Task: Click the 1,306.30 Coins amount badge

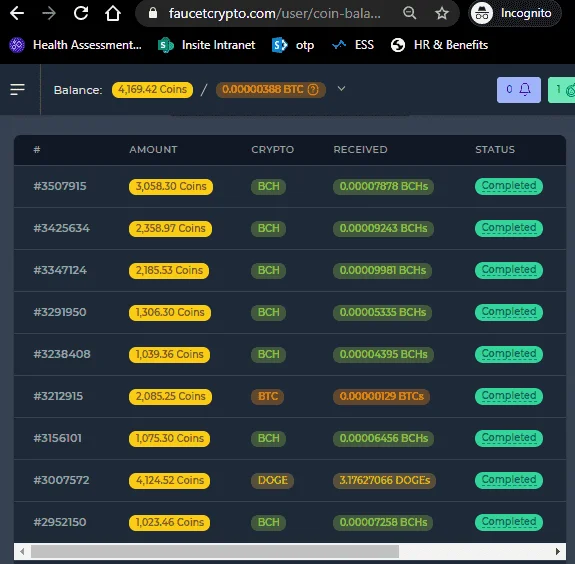Action: point(170,312)
